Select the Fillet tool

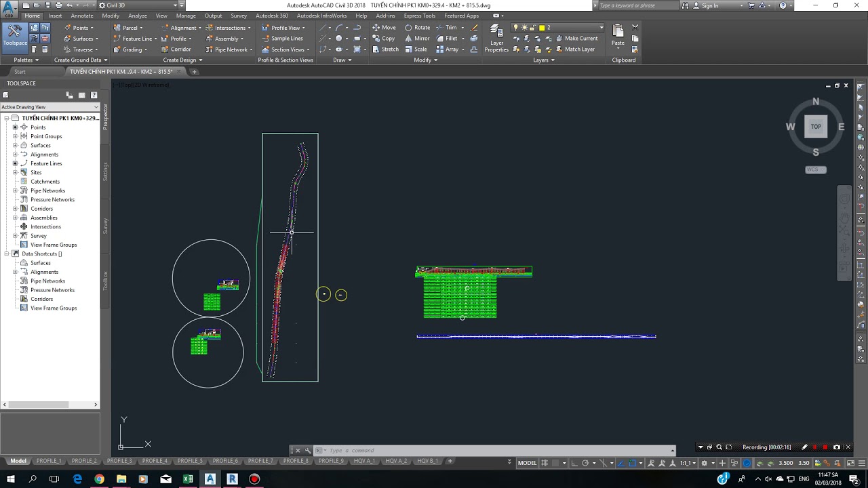pos(448,39)
